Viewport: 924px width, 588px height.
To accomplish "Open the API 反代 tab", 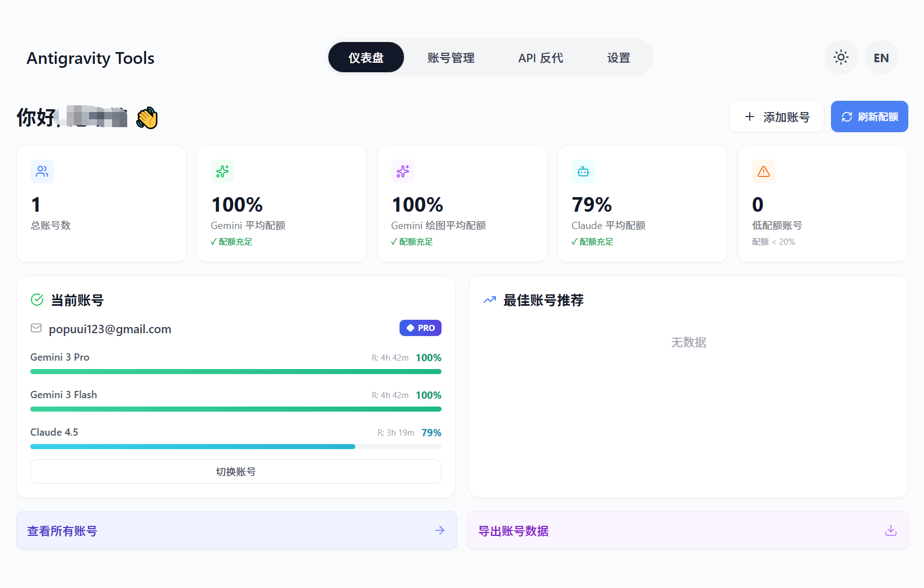I will pos(540,57).
